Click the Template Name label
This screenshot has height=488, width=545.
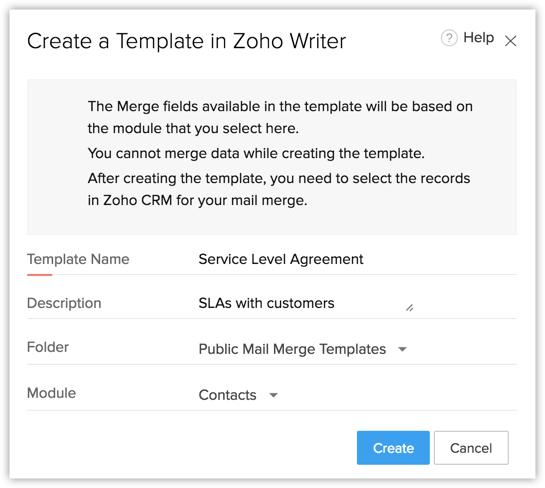coord(78,259)
